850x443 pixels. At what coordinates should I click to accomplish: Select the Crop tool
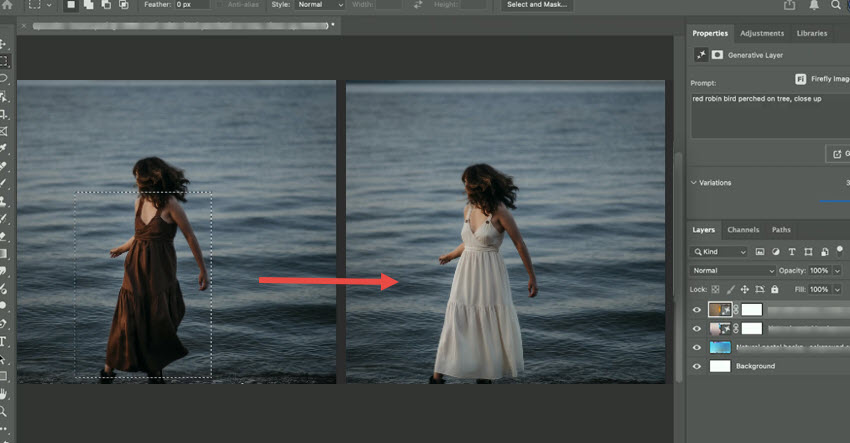[3, 114]
